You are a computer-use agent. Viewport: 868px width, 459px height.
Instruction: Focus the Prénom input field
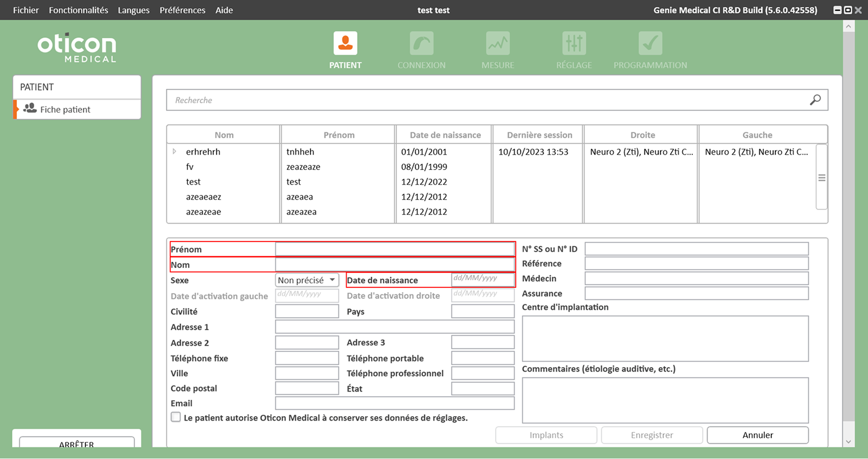pos(395,249)
